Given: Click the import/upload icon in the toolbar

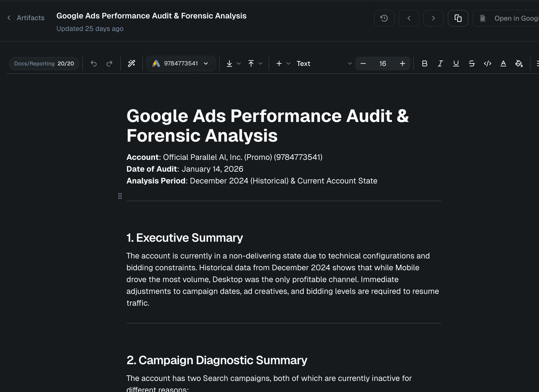Looking at the screenshot, I should pos(251,63).
